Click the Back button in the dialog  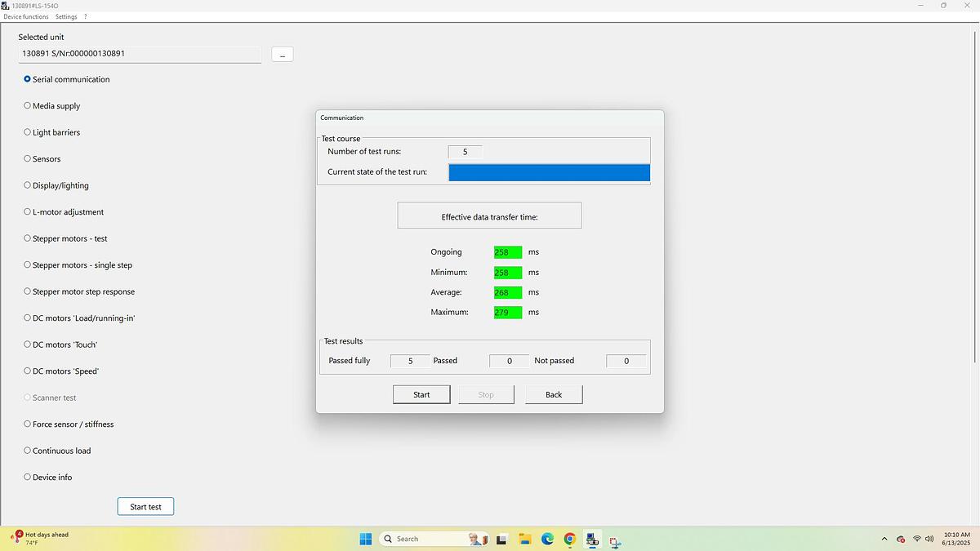pyautogui.click(x=554, y=394)
